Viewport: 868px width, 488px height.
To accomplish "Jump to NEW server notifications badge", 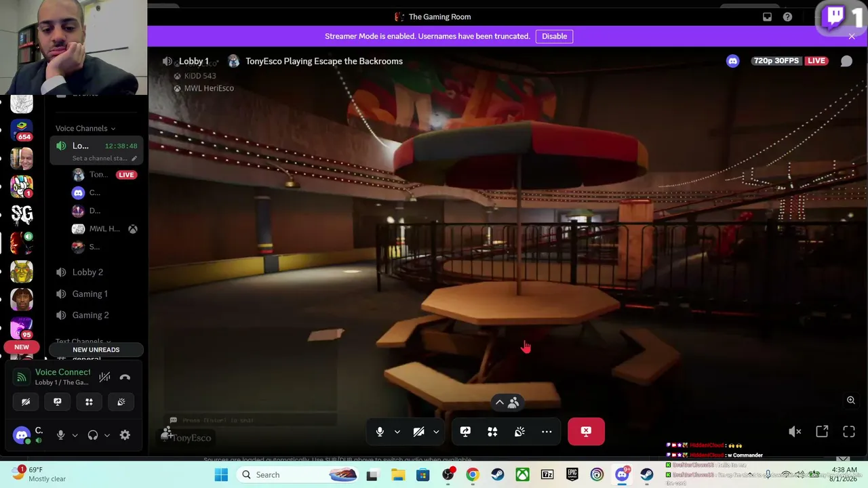I will pyautogui.click(x=22, y=347).
